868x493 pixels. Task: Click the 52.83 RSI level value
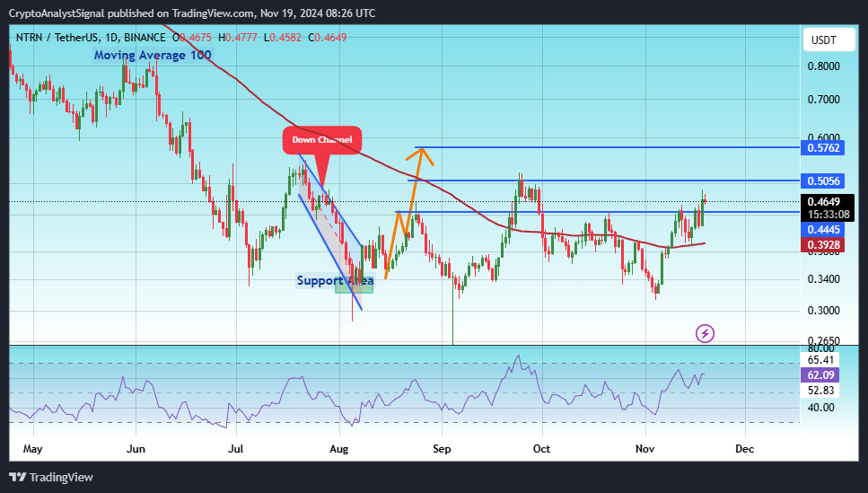tap(820, 391)
